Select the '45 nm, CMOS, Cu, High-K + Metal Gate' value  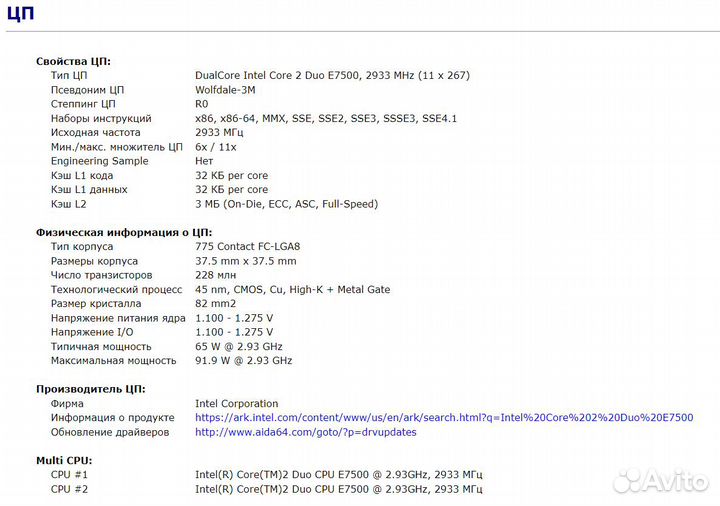[292, 289]
